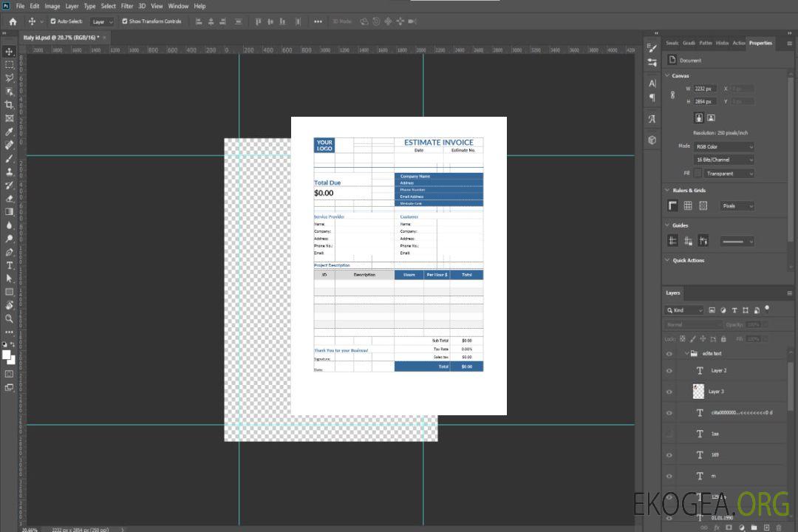Show the grid using Rulers & Grids icon

(x=688, y=205)
